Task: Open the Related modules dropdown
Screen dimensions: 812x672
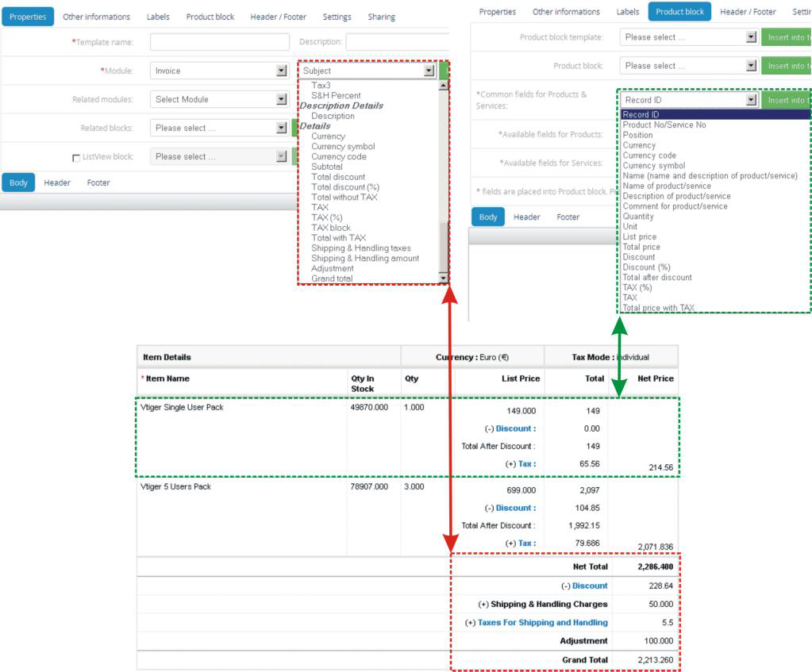Action: [x=219, y=99]
